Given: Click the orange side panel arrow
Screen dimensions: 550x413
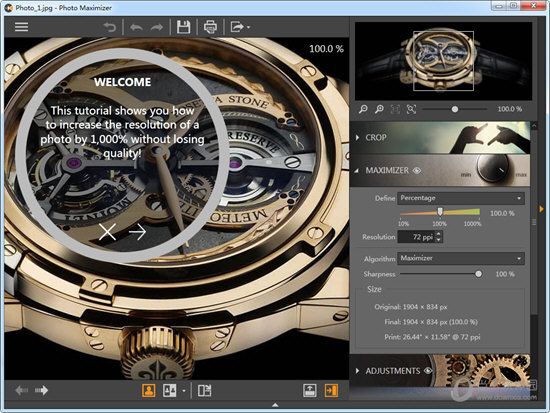Looking at the screenshot, I should pyautogui.click(x=541, y=209).
